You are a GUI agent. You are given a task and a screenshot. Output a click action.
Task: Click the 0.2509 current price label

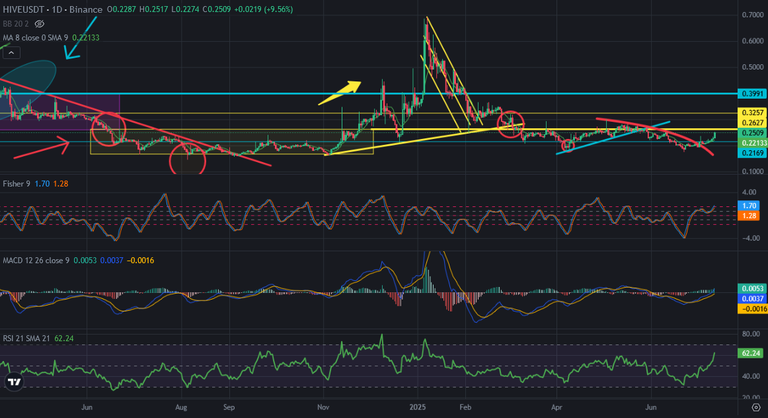coord(752,133)
